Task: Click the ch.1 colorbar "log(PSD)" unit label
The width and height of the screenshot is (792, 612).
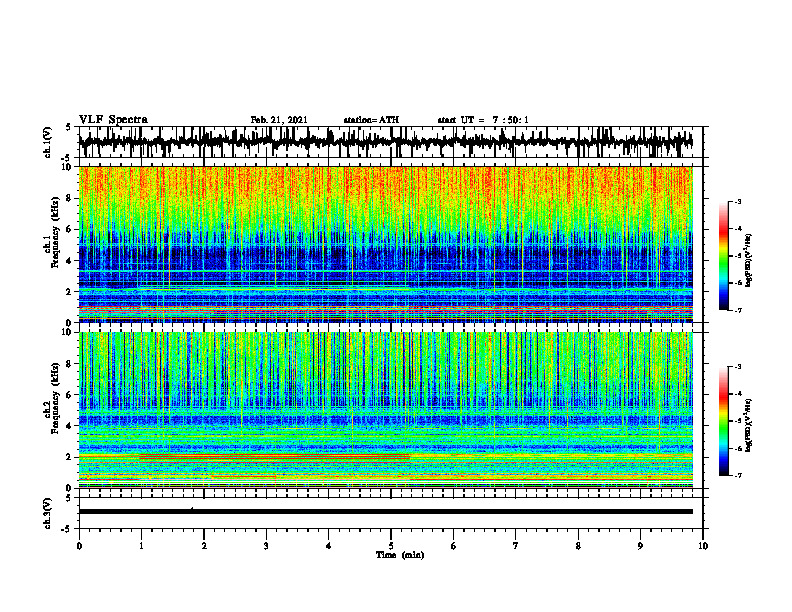Action: pyautogui.click(x=749, y=261)
